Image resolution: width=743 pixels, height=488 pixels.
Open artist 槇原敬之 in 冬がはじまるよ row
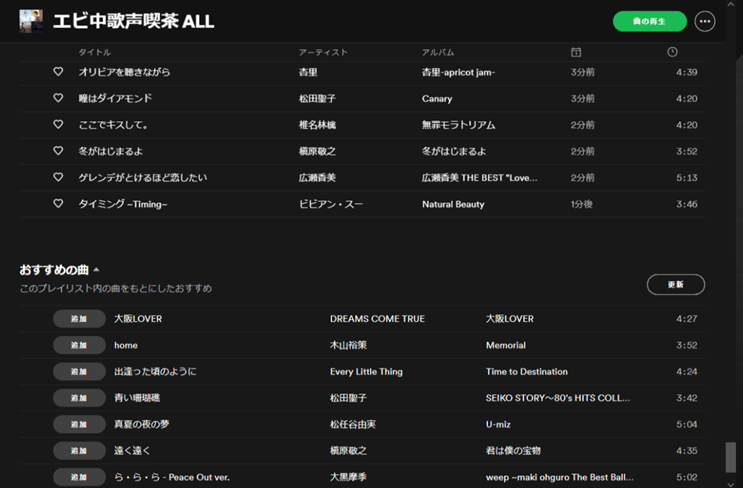(317, 151)
